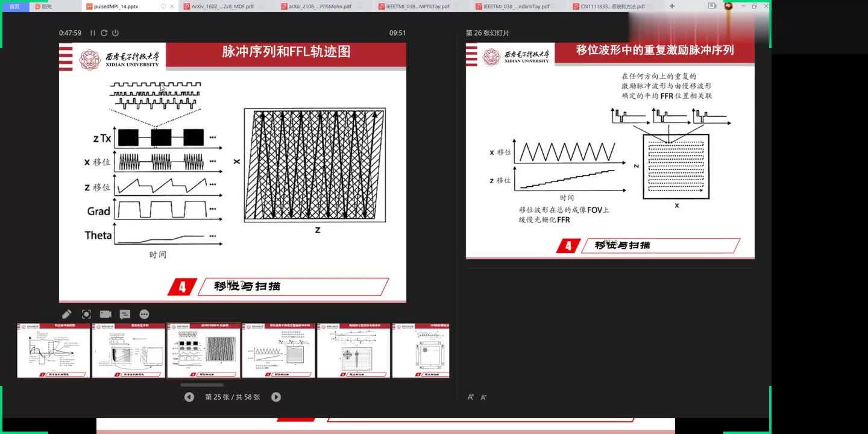Open the subtitle/notes tool
Screen dimensions: 868x434
pos(125,314)
